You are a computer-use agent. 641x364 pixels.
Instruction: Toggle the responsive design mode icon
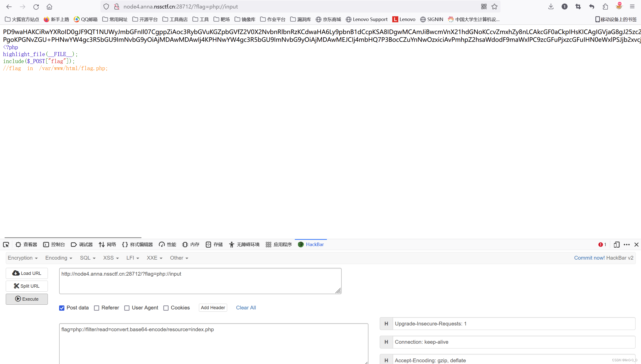click(x=616, y=245)
